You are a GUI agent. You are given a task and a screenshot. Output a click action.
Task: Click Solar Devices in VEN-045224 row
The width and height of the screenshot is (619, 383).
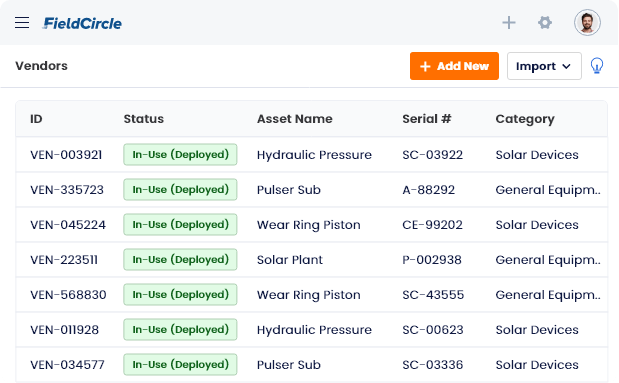(537, 225)
